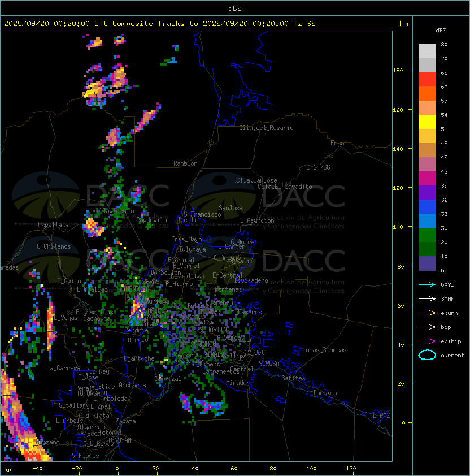Pick the slate 5-10 dBZ swatch
470x476 pixels.
427,263
